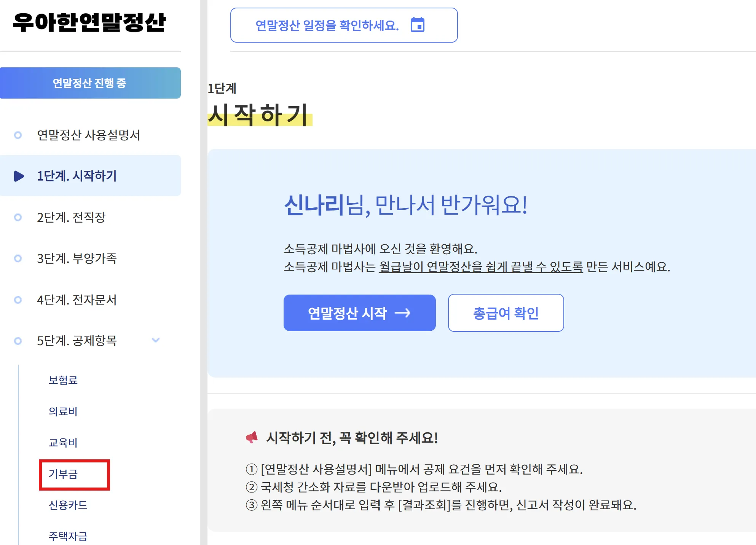Click the arrow icon on 연말정산 시작 button
Screen dimensions: 756x545
tap(402, 313)
